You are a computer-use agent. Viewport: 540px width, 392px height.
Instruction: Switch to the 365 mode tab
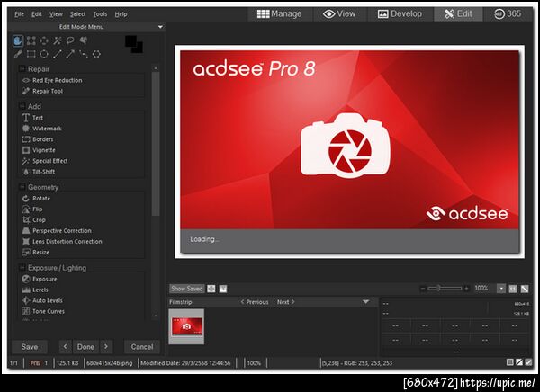[508, 14]
